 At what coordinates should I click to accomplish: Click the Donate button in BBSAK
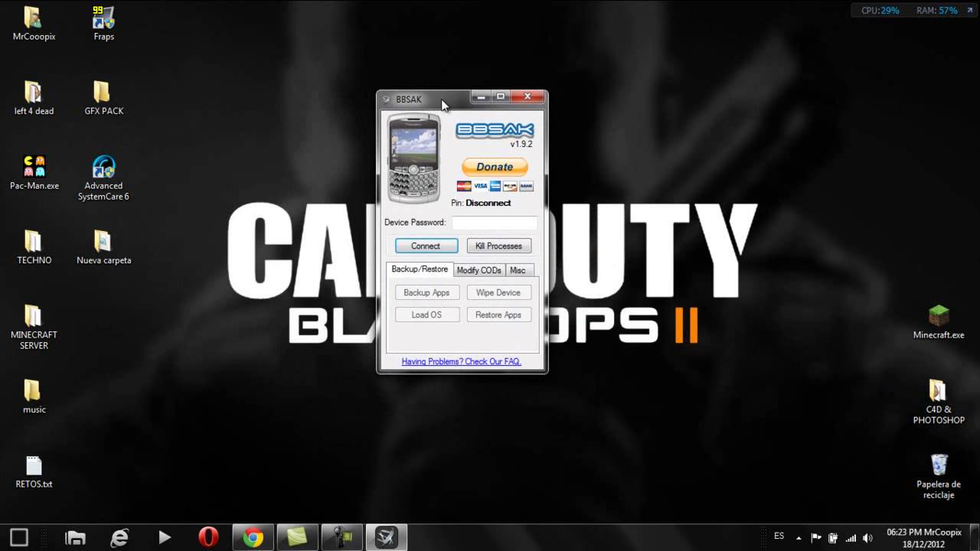click(x=495, y=167)
